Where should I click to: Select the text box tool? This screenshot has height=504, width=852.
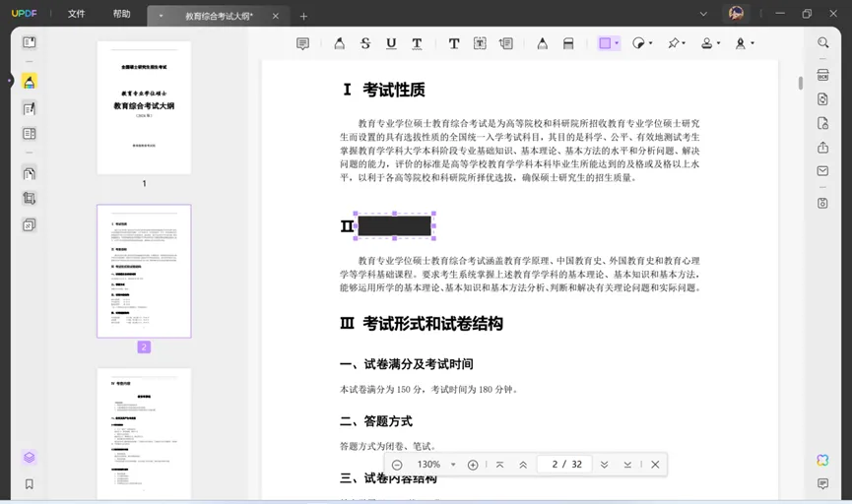click(480, 43)
